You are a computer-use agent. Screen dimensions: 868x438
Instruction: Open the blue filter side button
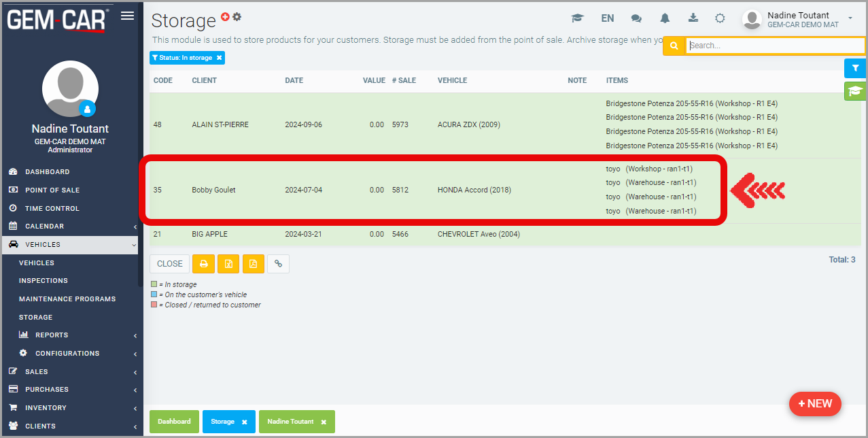[x=855, y=68]
